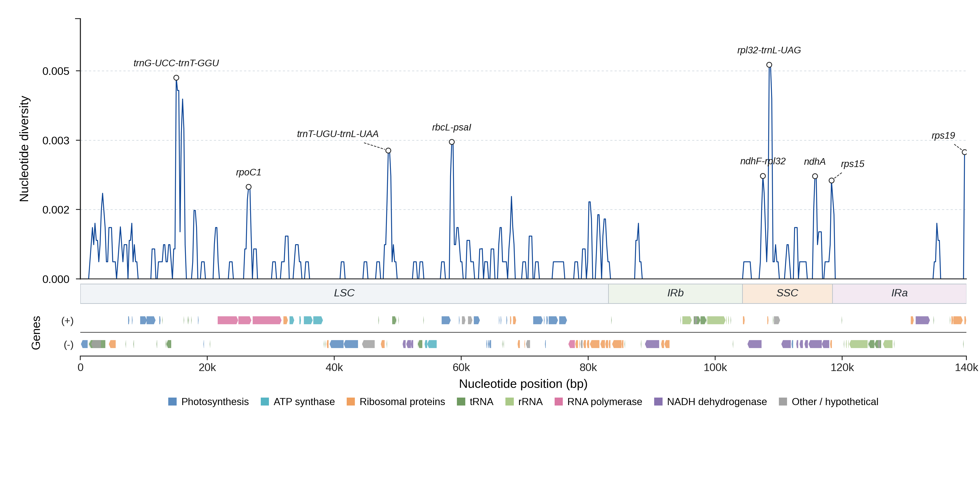Click the Nucleotide diversity axis title
This screenshot has width=980, height=477.
[x=24, y=149]
